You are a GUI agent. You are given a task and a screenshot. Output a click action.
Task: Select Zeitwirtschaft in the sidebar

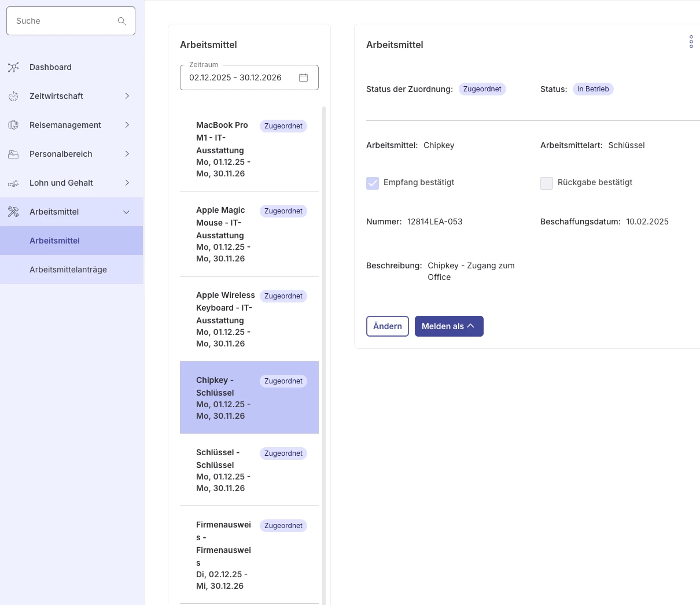point(72,96)
